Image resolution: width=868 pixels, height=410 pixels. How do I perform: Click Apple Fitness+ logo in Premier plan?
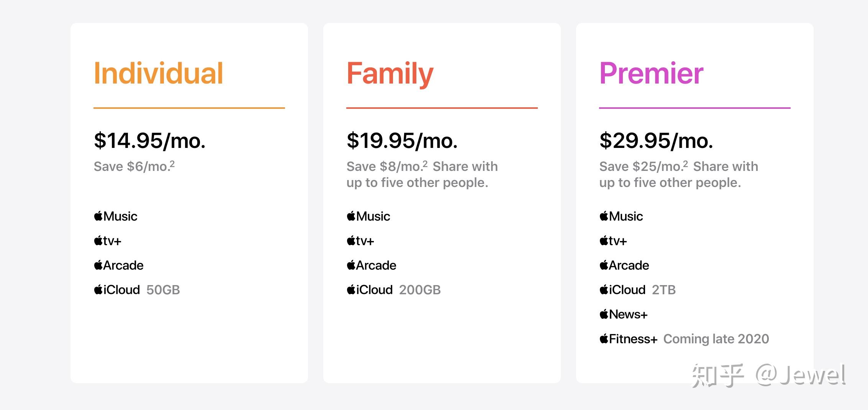629,339
